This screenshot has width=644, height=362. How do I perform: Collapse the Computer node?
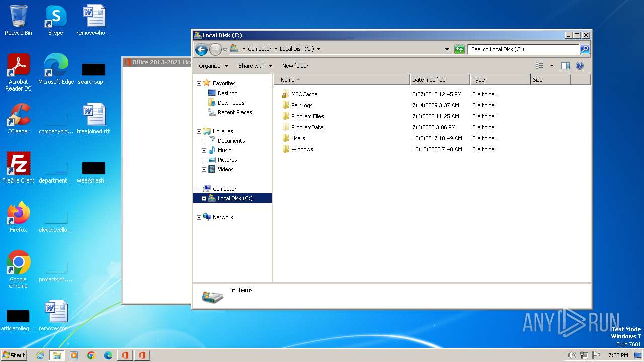coord(199,189)
